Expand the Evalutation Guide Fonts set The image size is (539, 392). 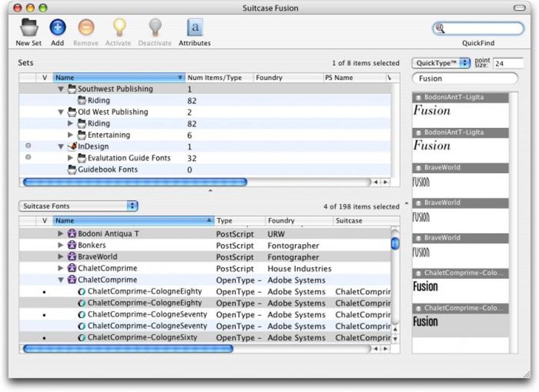click(x=70, y=157)
